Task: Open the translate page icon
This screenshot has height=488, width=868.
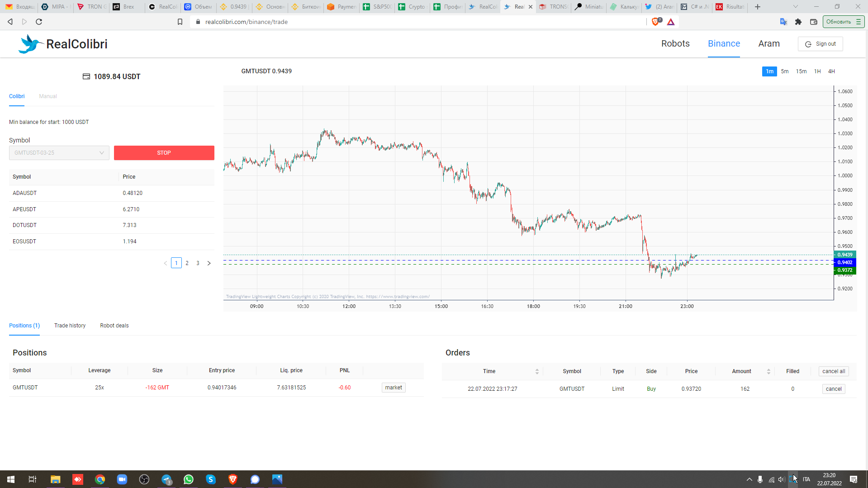Action: [783, 22]
